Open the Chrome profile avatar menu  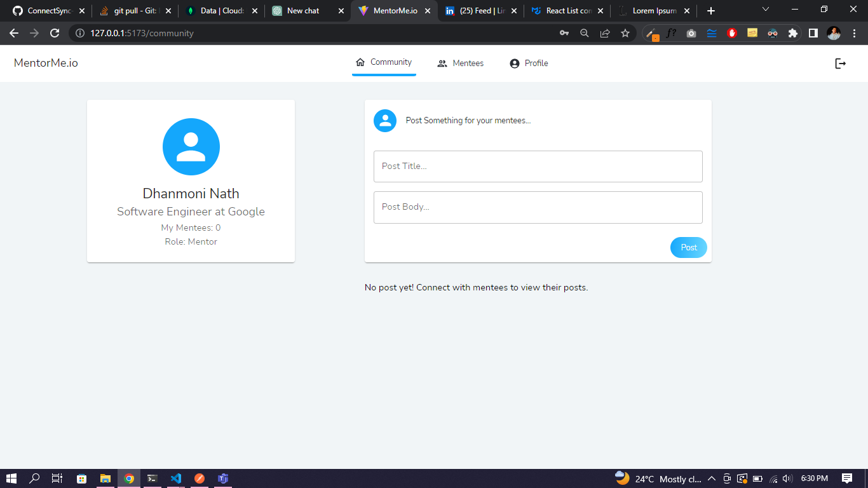pyautogui.click(x=833, y=33)
